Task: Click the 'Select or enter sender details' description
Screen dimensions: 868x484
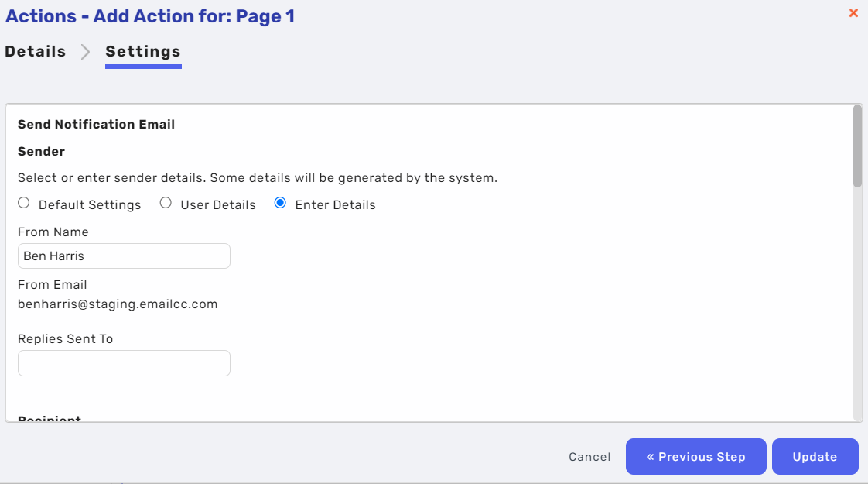Action: coord(258,178)
